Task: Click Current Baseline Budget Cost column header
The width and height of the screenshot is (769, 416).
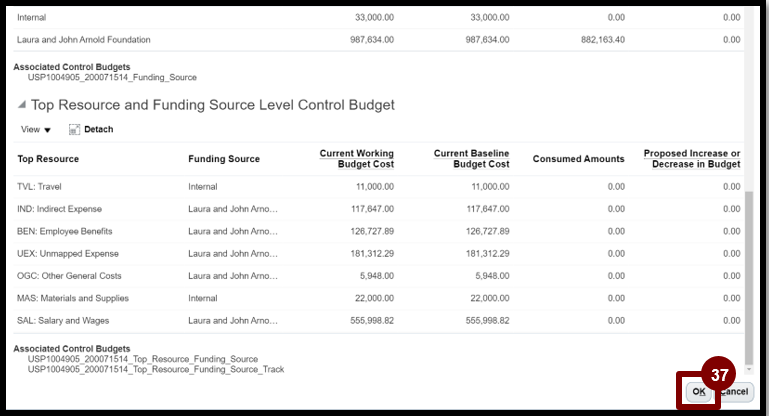Action: pos(471,158)
